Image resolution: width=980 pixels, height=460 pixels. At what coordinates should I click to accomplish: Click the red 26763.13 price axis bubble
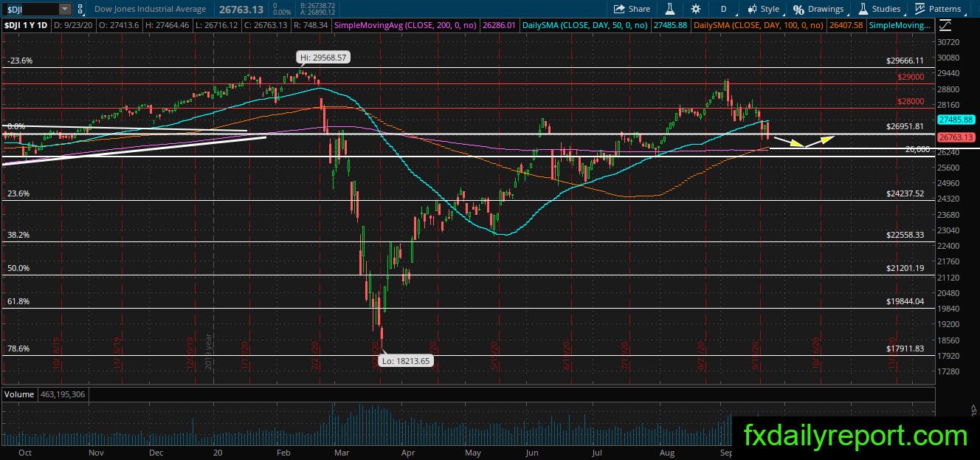956,137
